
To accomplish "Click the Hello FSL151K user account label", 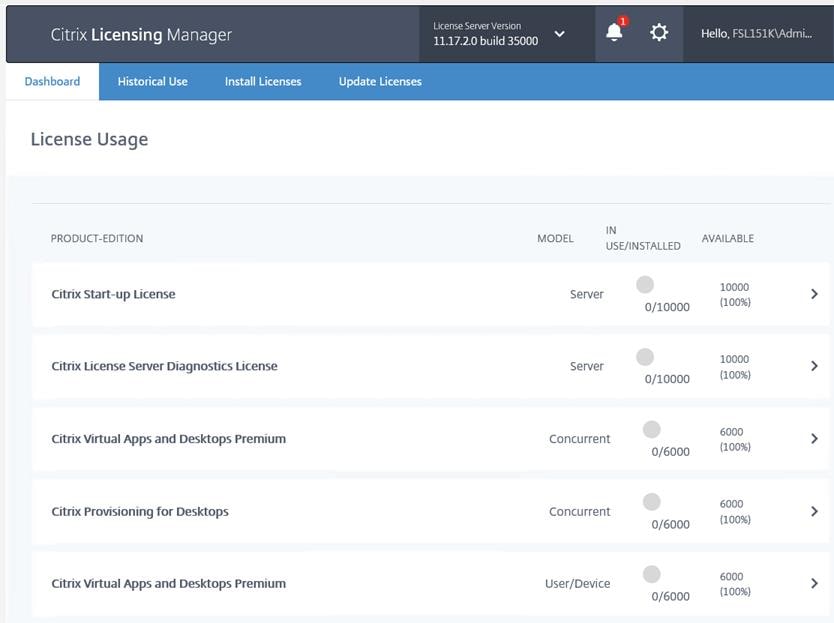I will (756, 34).
